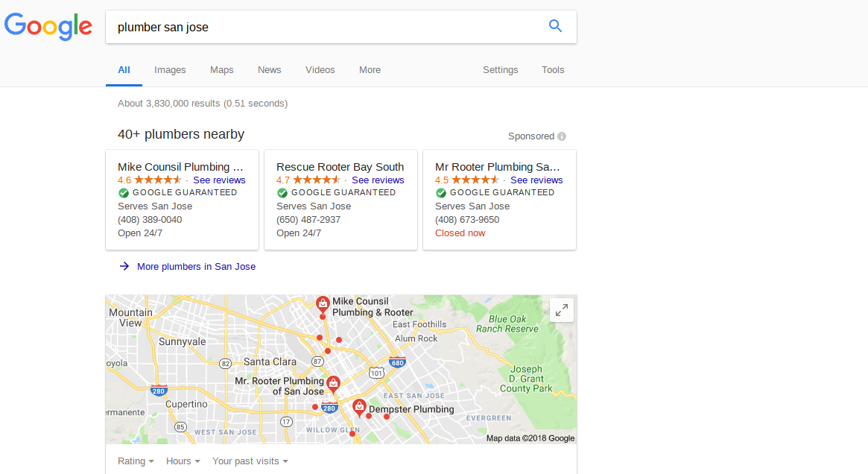Click the Mike Counsil Plumbing map pin
The width and height of the screenshot is (868, 474).
(323, 304)
